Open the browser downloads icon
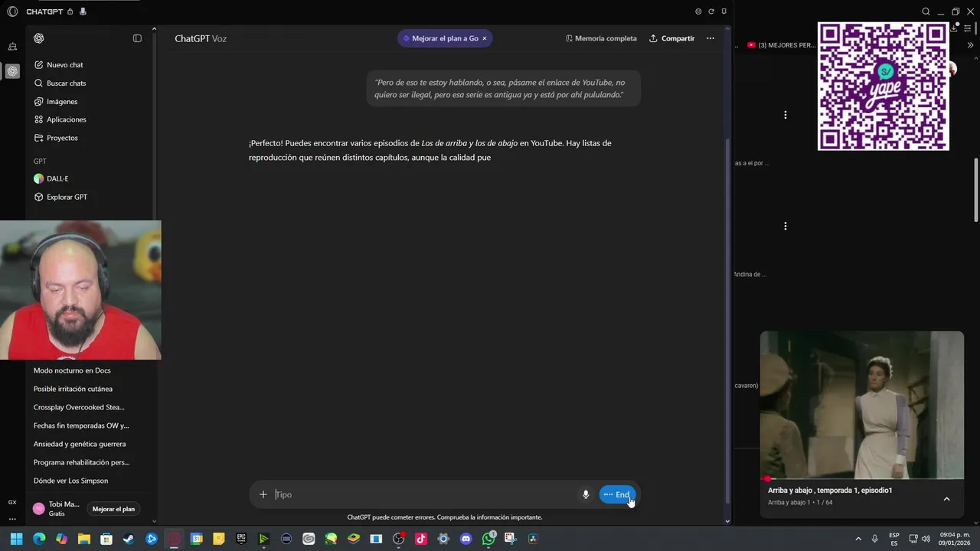The image size is (980, 551). coord(955,28)
